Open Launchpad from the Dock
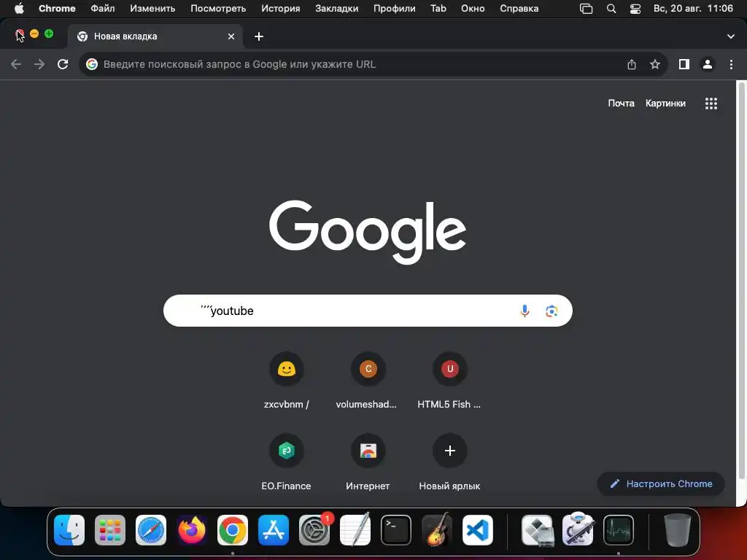 110,530
